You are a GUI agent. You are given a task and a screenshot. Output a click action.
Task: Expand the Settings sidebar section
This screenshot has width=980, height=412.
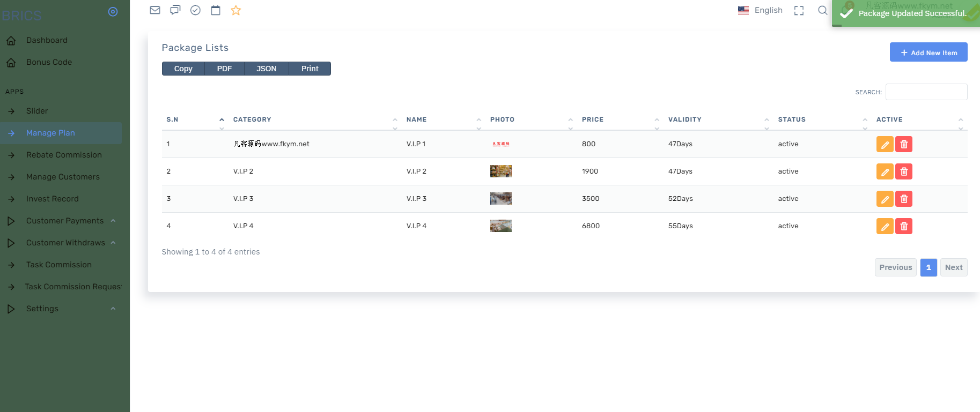click(42, 309)
